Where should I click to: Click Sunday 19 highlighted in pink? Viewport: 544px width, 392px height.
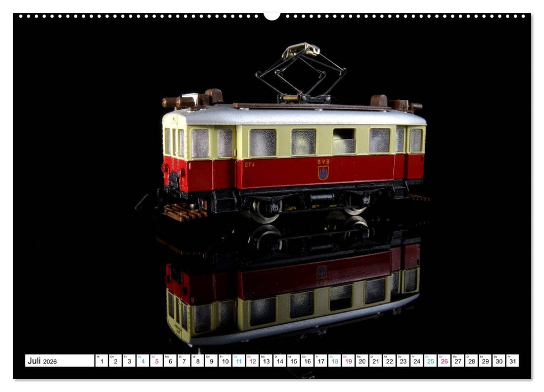(347, 361)
